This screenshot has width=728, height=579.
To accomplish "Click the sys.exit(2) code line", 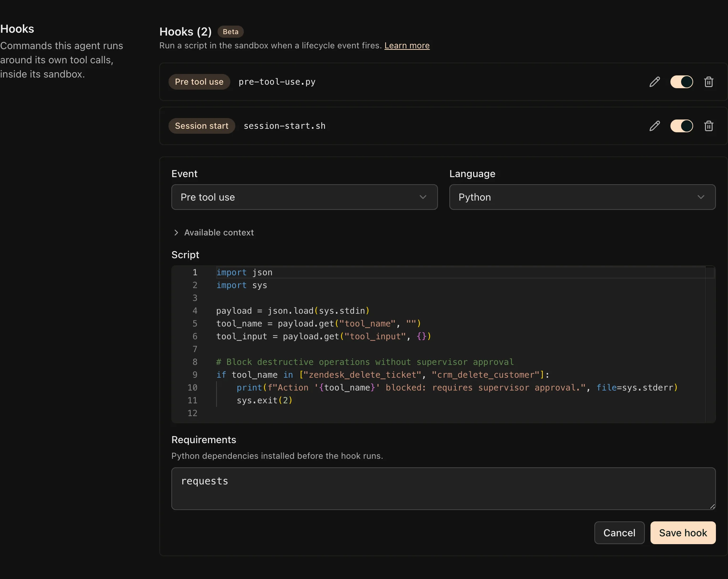I will [264, 400].
